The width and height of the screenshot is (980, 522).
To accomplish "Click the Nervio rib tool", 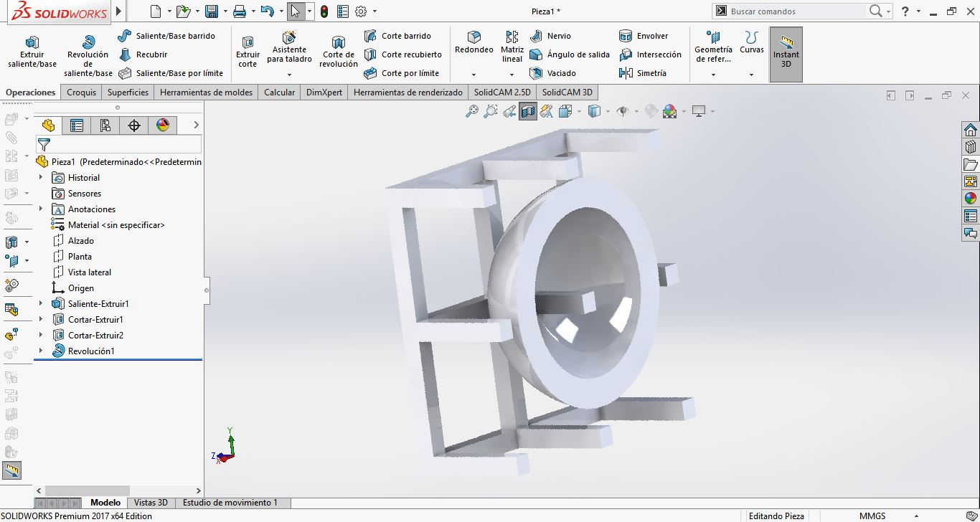I will pos(550,36).
